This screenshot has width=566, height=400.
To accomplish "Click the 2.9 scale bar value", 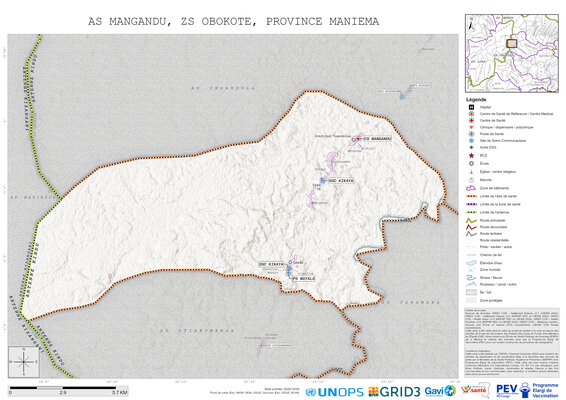I will click(x=63, y=392).
